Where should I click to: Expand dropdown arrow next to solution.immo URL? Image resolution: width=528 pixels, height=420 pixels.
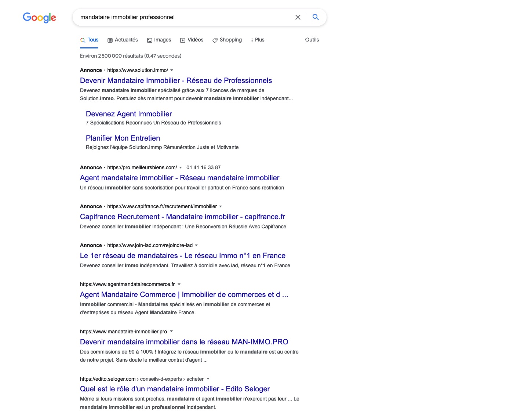172,70
